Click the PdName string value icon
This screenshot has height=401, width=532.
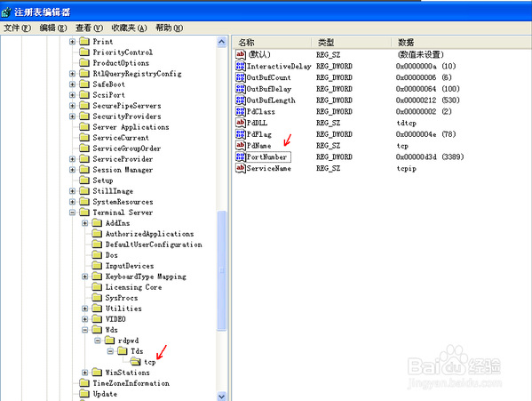tap(240, 145)
